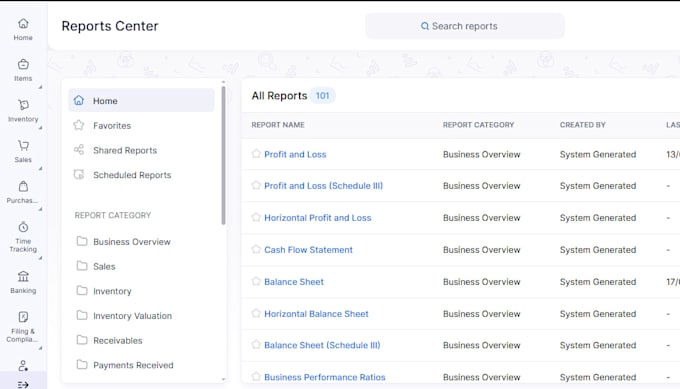Open the Cash Flow Statement report
680x389 pixels.
pyautogui.click(x=308, y=250)
